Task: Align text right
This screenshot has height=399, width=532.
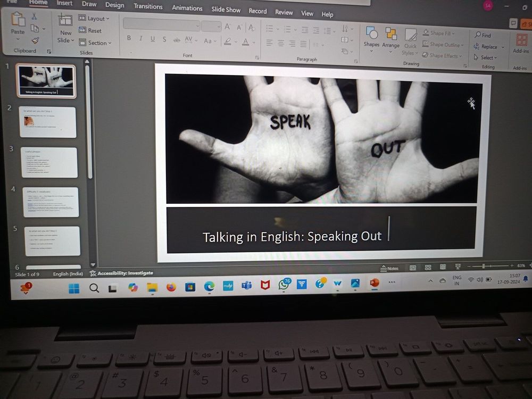Action: (292, 44)
